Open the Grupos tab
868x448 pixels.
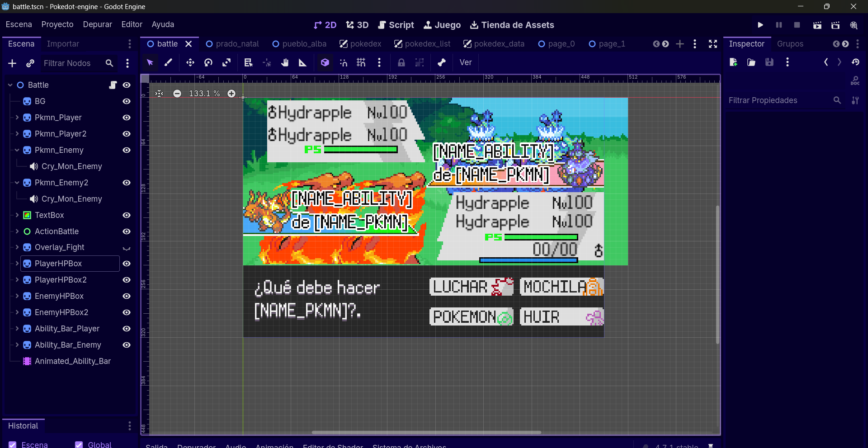tap(790, 44)
